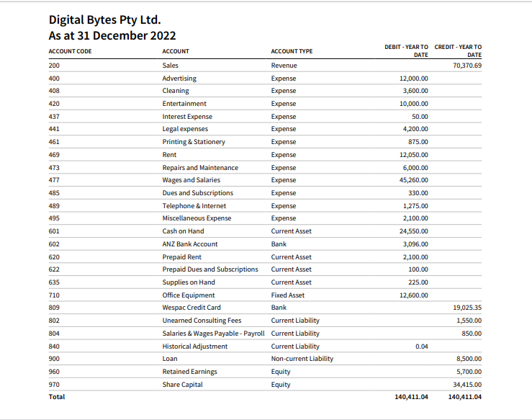Click the ACCOUNT TYPE column header
532x420 pixels.
click(x=292, y=51)
